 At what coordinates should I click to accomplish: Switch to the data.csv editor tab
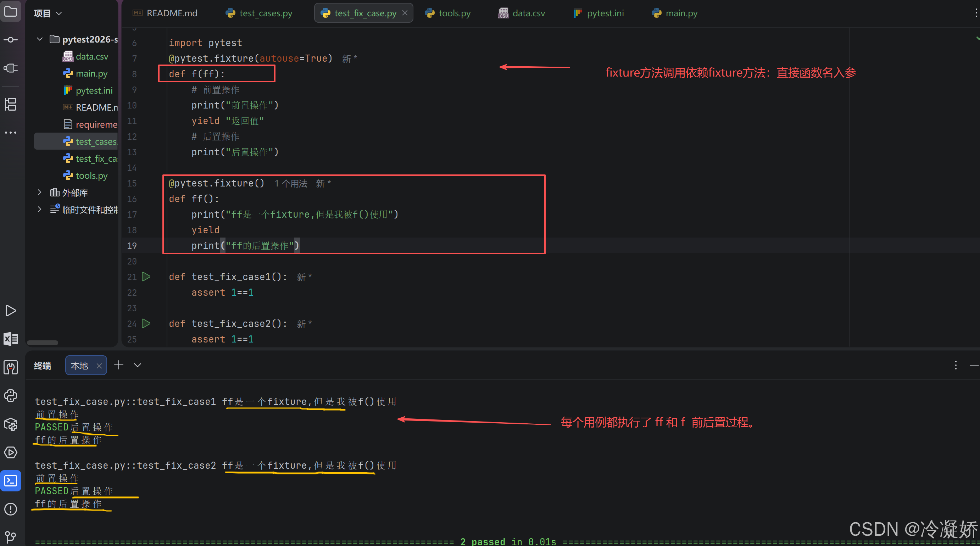[522, 13]
